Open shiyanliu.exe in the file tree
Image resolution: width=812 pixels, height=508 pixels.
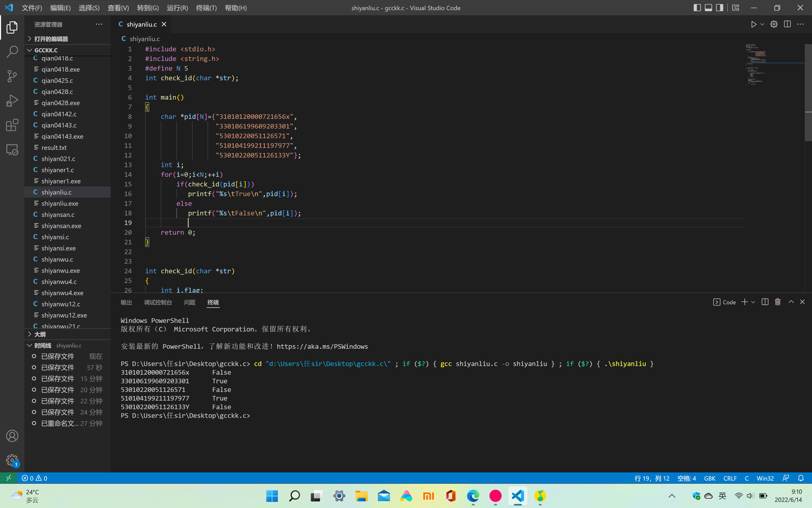pos(67,203)
